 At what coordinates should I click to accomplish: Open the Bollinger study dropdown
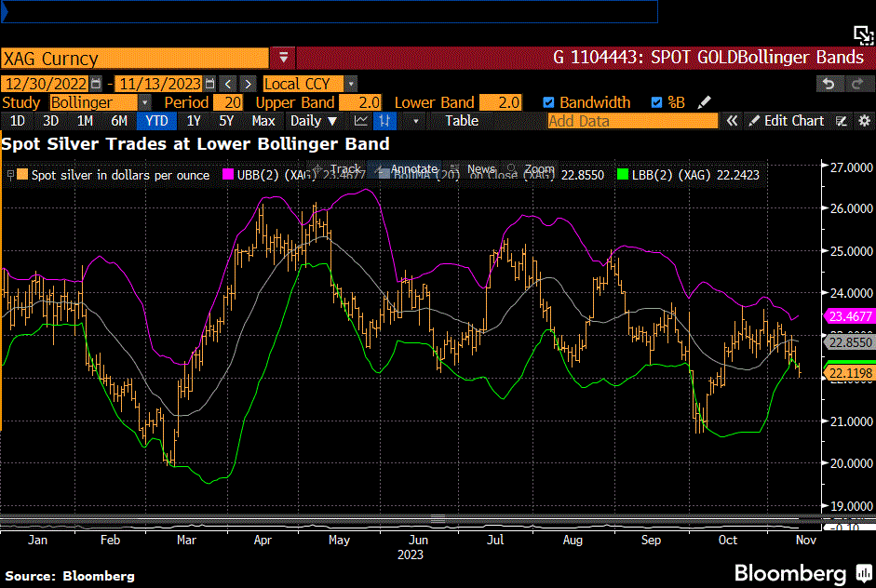coord(144,102)
